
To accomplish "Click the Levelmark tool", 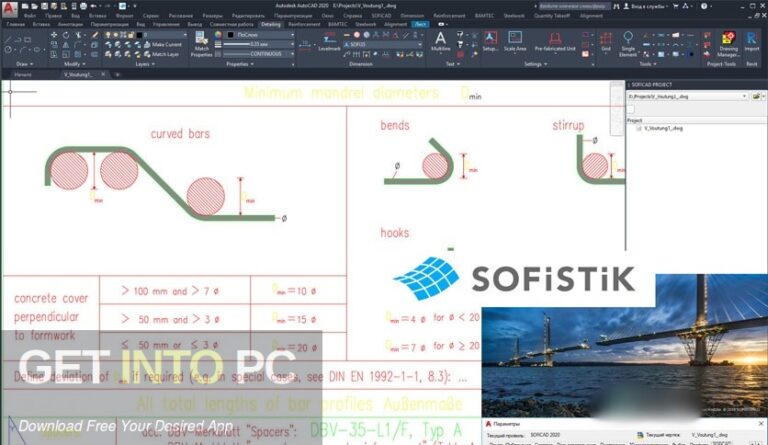I will tap(329, 42).
